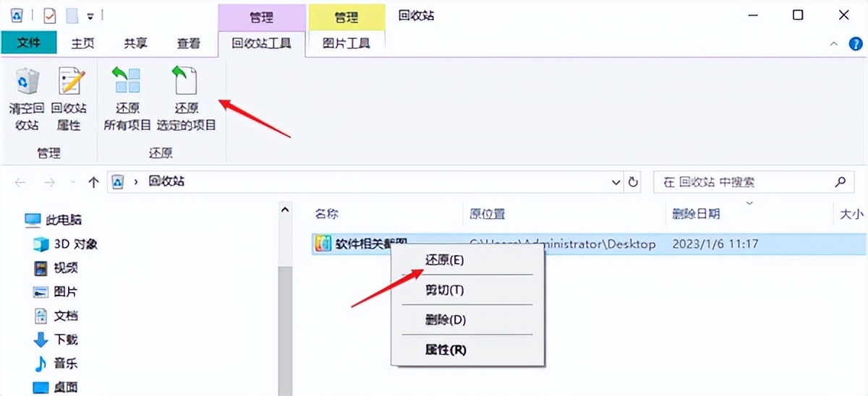The width and height of the screenshot is (868, 396).
Task: Open 3D 对象 in the sidebar
Action: tap(66, 244)
